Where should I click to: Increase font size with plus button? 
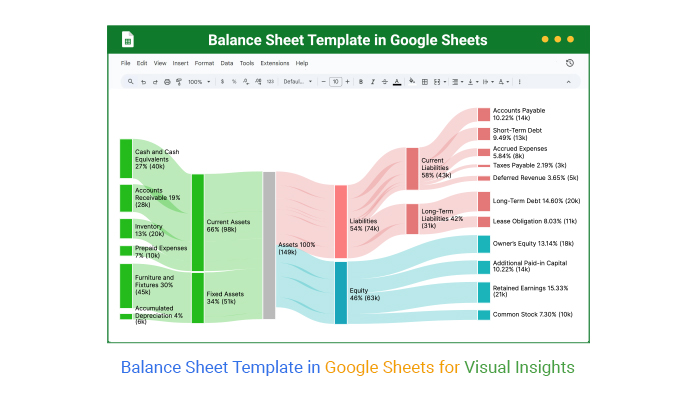click(347, 82)
